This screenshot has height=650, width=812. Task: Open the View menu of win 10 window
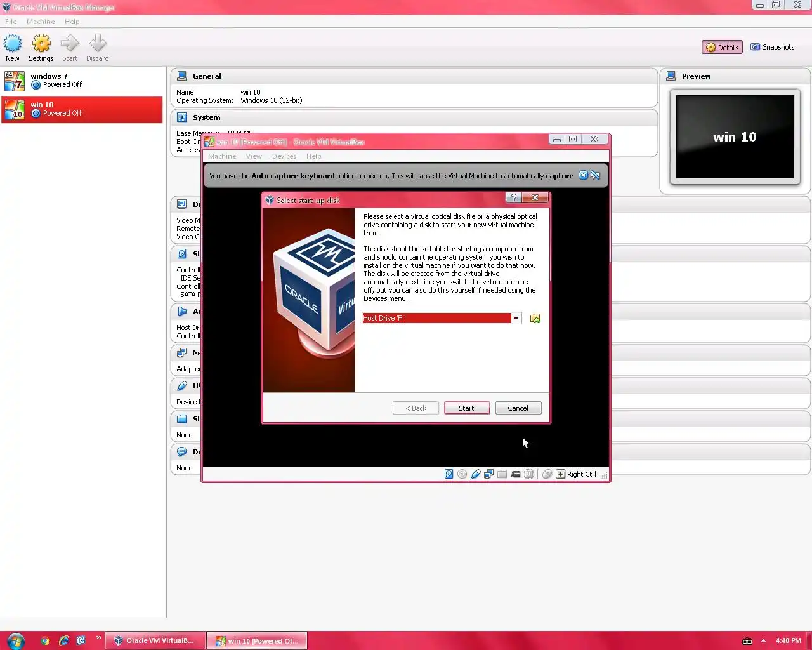(x=254, y=156)
